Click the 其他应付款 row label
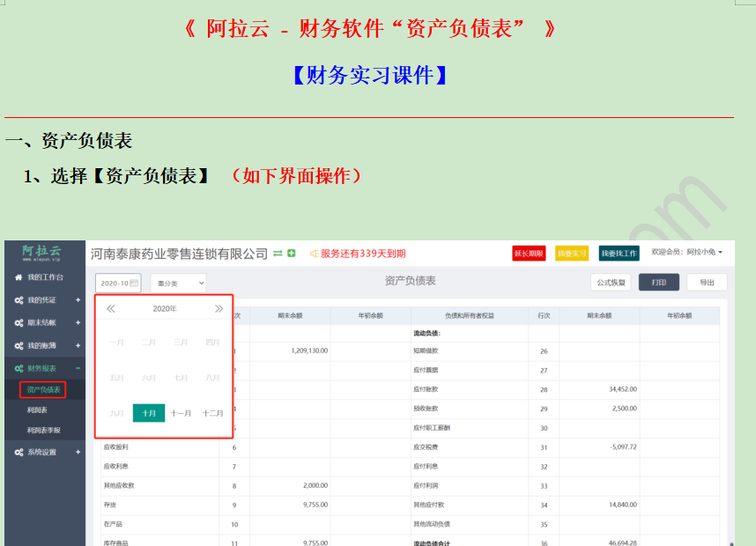 point(428,505)
